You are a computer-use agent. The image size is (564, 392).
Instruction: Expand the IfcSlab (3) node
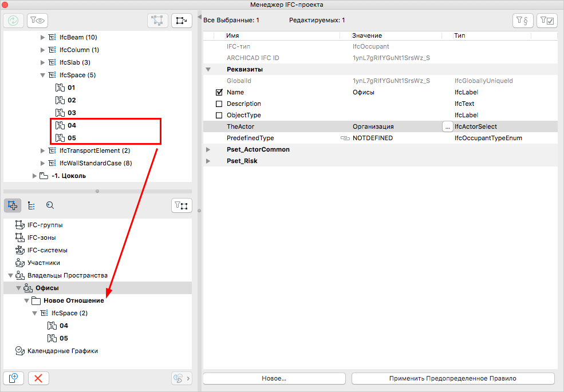[42, 62]
